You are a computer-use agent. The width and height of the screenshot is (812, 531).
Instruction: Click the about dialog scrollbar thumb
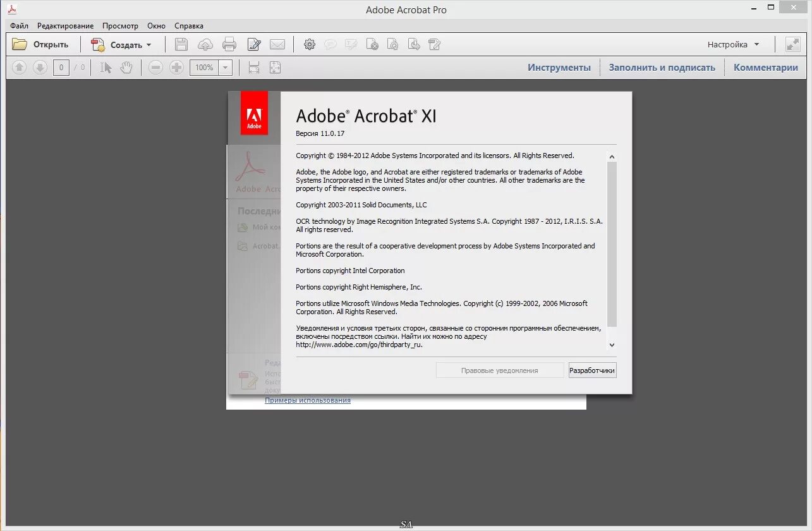[x=612, y=244]
